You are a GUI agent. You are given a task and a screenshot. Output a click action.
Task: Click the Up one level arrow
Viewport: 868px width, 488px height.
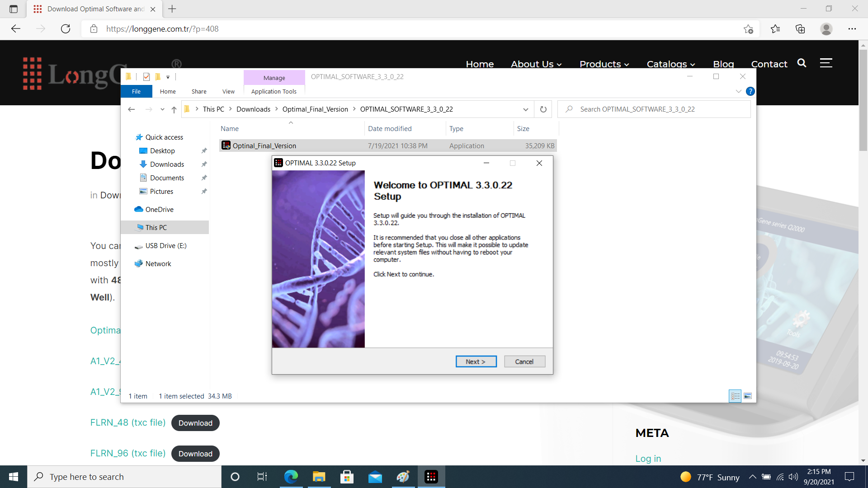[x=174, y=109]
